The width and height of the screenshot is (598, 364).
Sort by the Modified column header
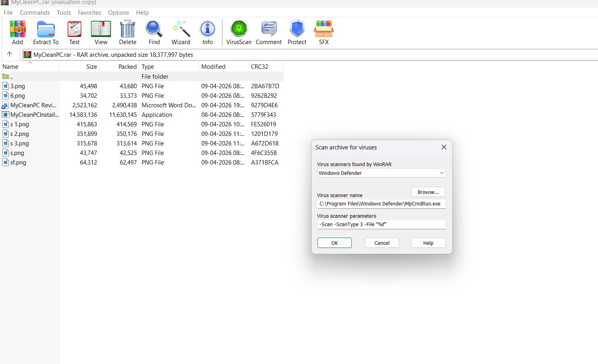pos(224,66)
